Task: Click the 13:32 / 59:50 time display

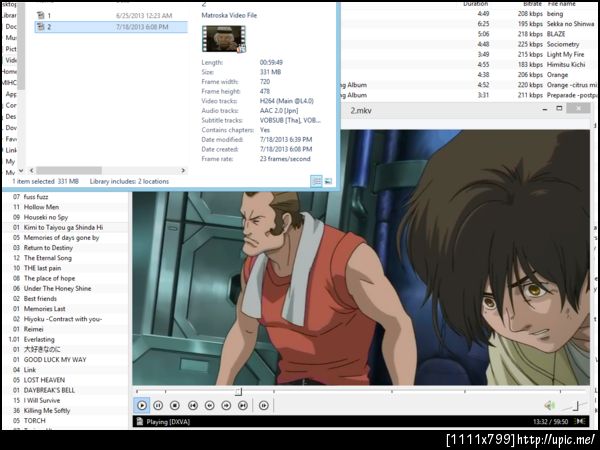Action: tap(550, 422)
